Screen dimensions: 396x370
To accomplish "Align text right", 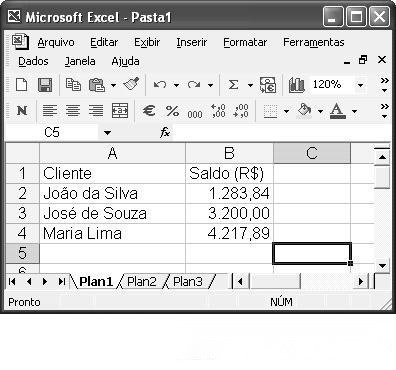I will [x=96, y=110].
